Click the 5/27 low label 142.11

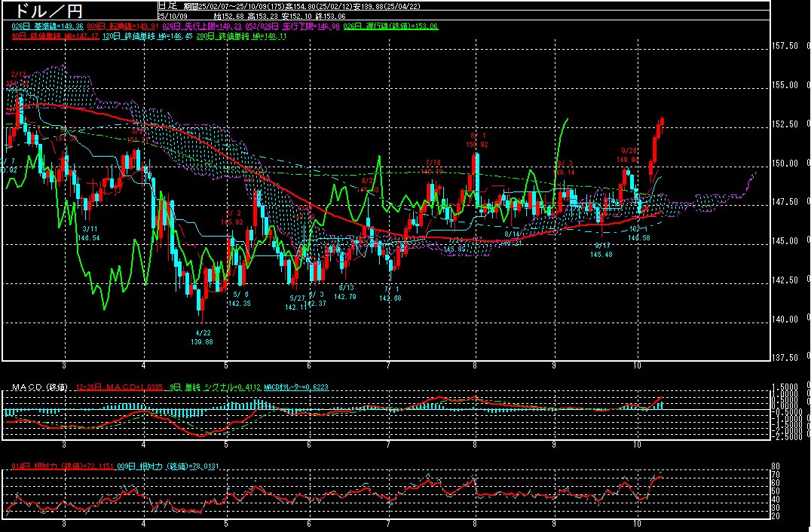click(295, 303)
